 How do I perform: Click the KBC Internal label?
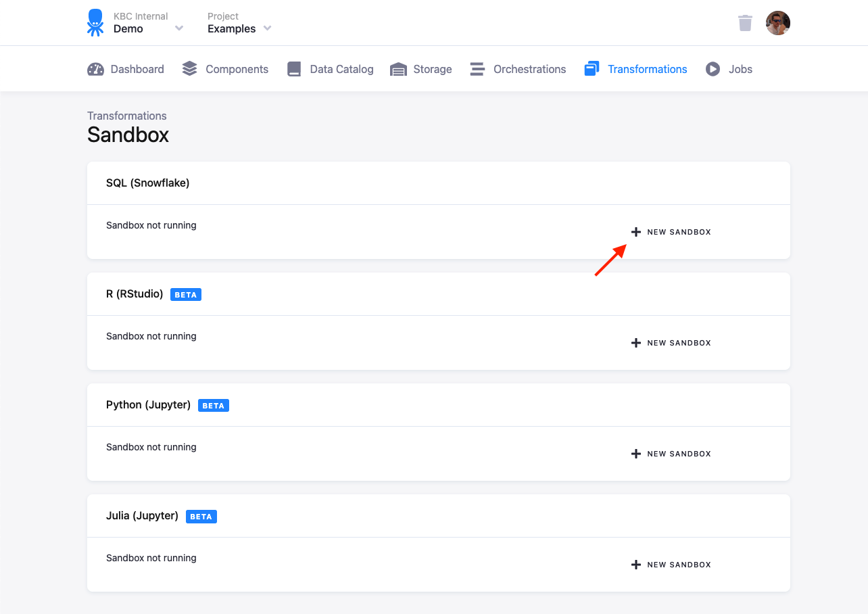click(x=141, y=16)
